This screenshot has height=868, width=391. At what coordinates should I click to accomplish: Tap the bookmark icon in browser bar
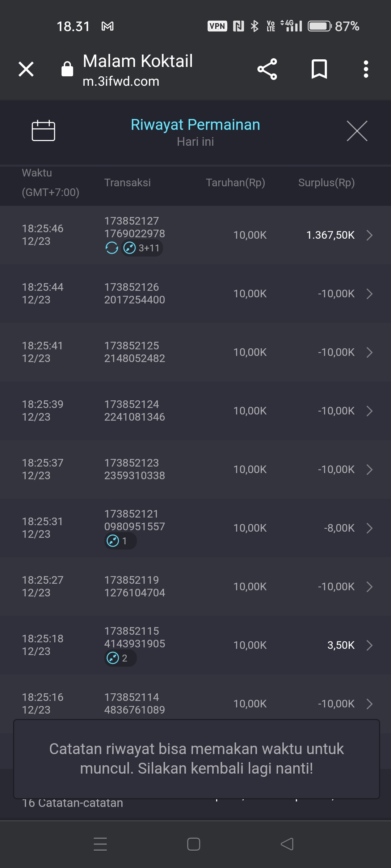[x=319, y=69]
